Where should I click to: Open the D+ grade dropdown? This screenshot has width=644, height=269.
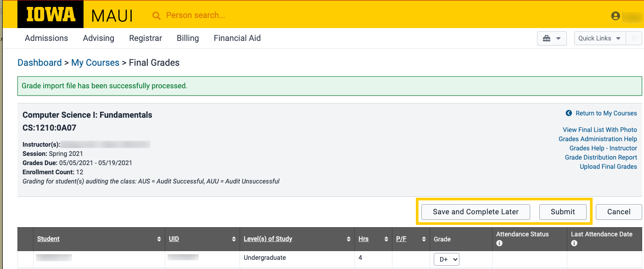(446, 259)
